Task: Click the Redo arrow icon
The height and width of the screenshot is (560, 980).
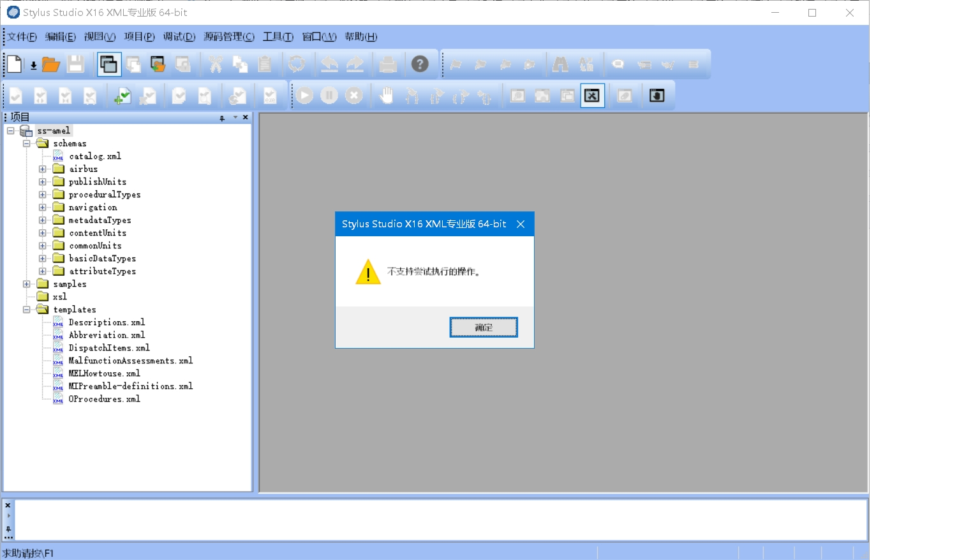Action: click(355, 64)
